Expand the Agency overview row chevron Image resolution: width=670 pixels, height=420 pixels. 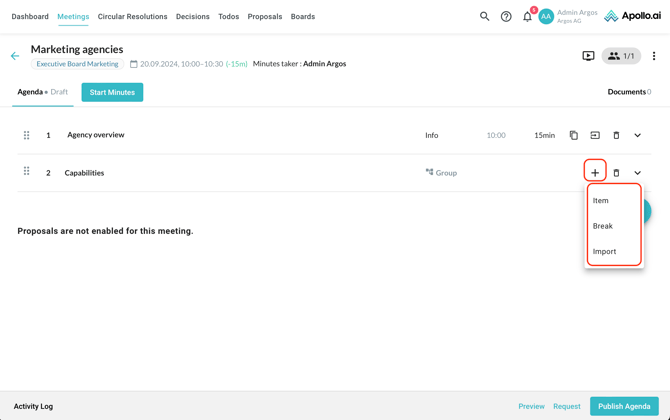[x=637, y=135]
